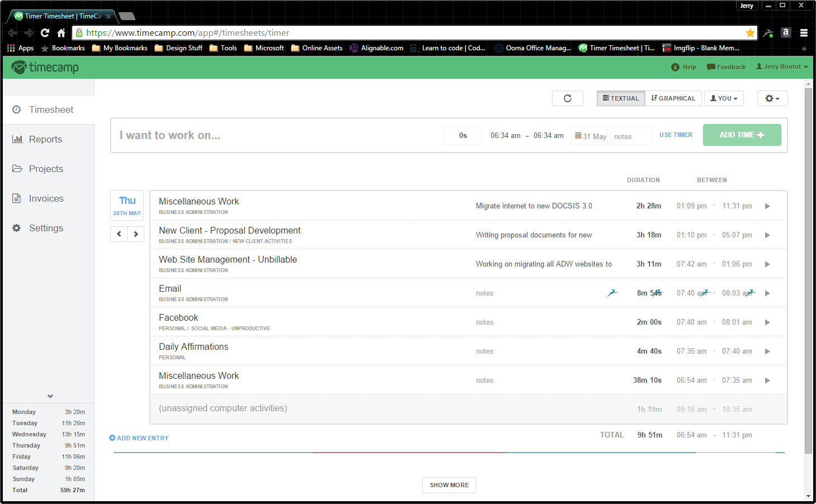Open the Chrome hamburger menu
This screenshot has width=816, height=504.
coord(804,33)
